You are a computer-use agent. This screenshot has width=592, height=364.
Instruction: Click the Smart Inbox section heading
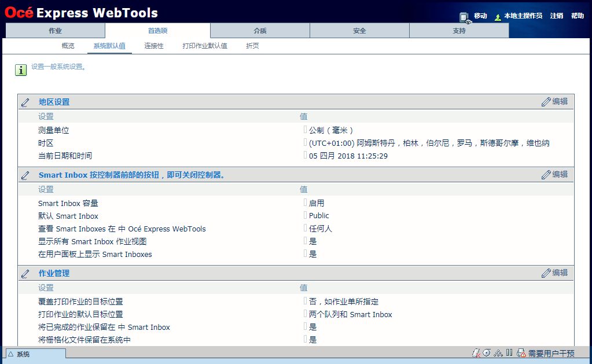click(x=131, y=175)
